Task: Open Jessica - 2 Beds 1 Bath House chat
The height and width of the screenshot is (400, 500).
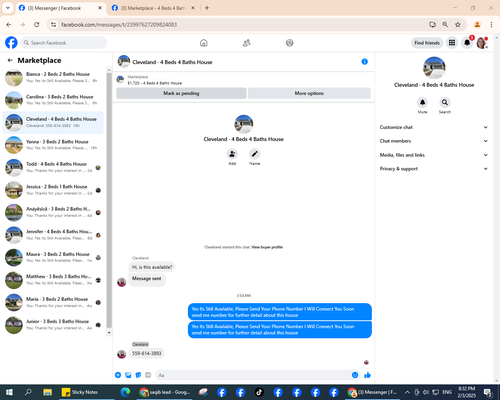Action: coord(53,190)
